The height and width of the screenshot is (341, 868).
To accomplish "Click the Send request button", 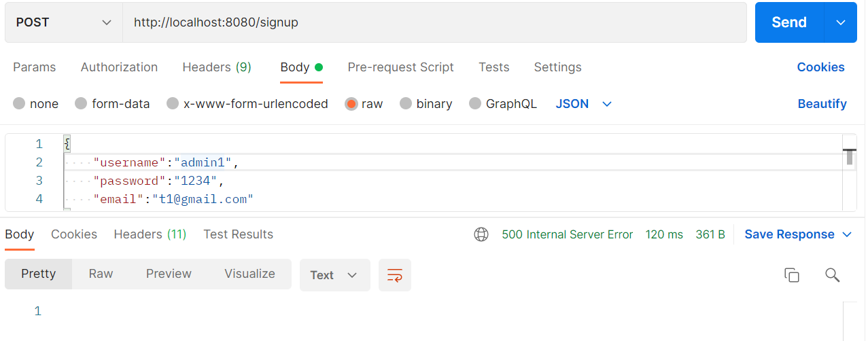I will click(789, 22).
